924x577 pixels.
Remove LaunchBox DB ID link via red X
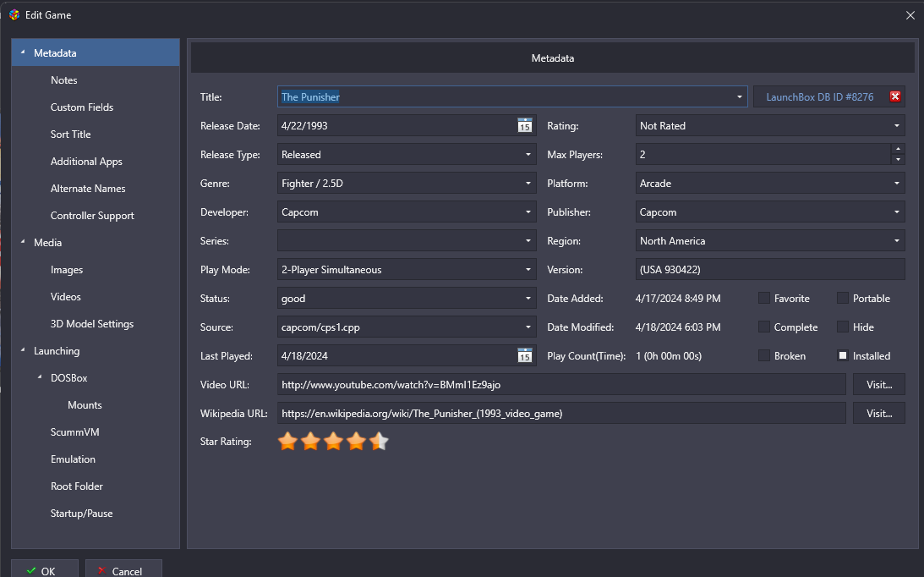(x=895, y=96)
